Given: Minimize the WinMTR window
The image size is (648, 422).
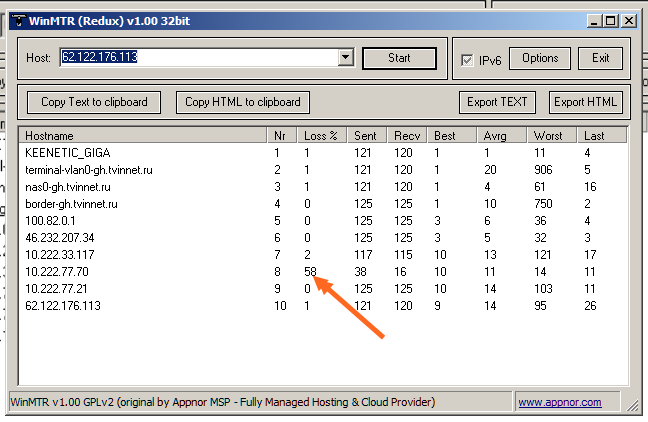Looking at the screenshot, I should [x=593, y=19].
